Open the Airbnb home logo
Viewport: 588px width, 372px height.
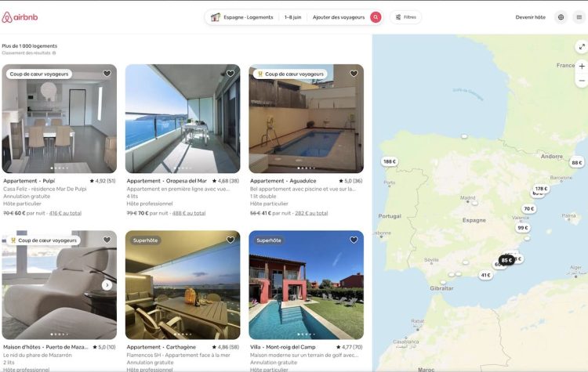[20, 17]
